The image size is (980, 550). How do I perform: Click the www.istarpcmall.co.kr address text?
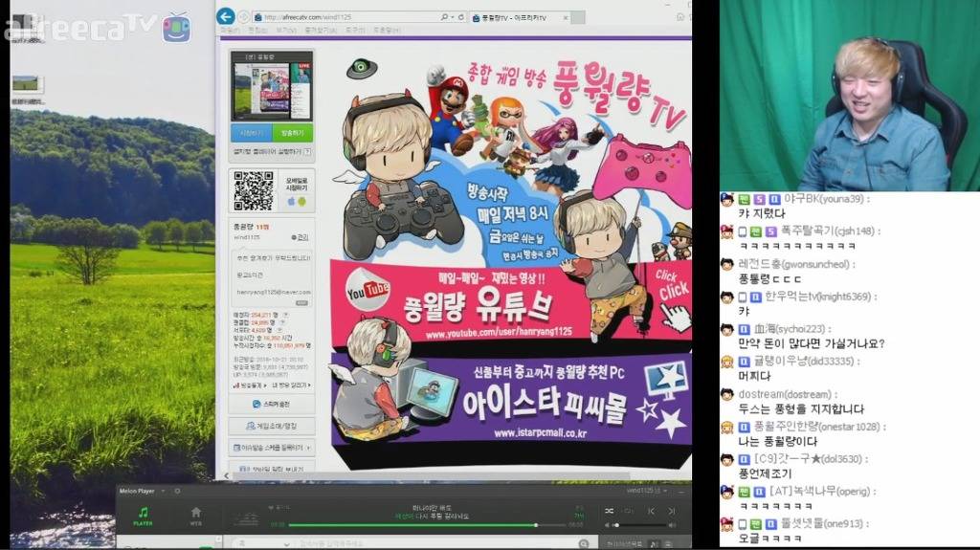pos(540,432)
